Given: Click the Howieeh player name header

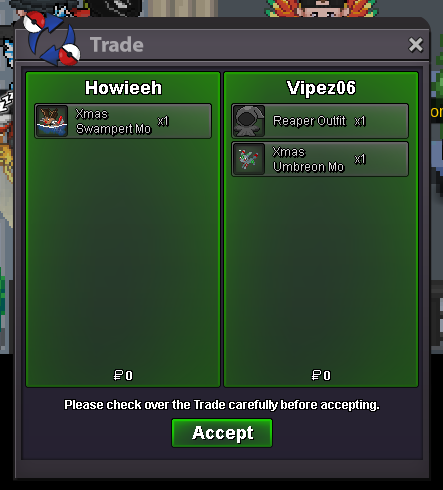Looking at the screenshot, I should [x=123, y=88].
